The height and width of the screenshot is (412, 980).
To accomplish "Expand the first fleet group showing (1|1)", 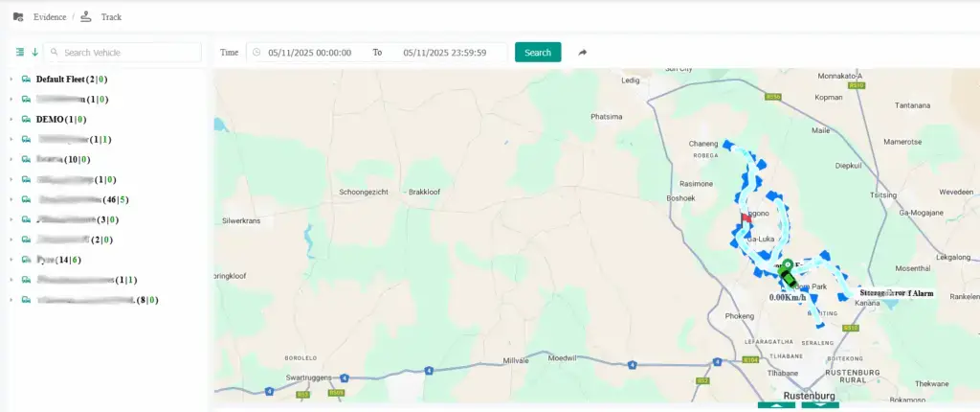I will click(11, 140).
